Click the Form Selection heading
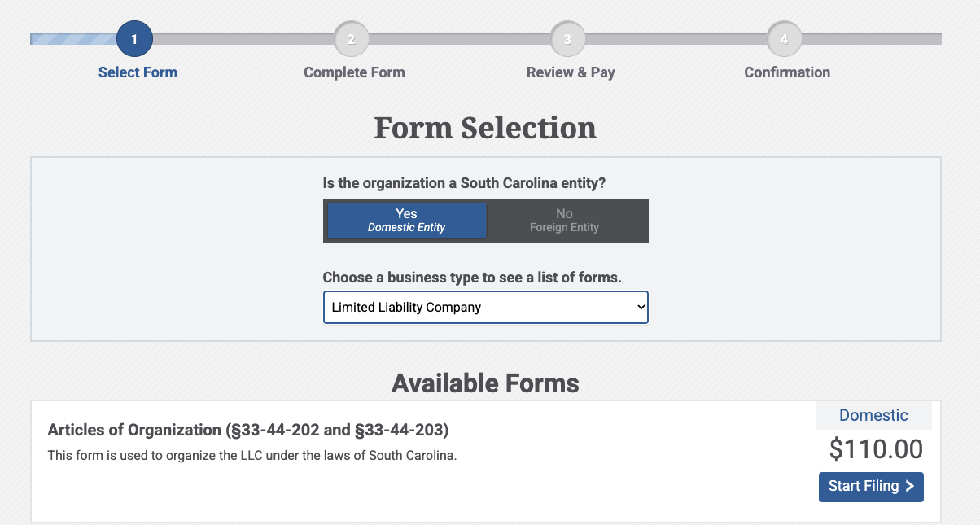 click(485, 128)
